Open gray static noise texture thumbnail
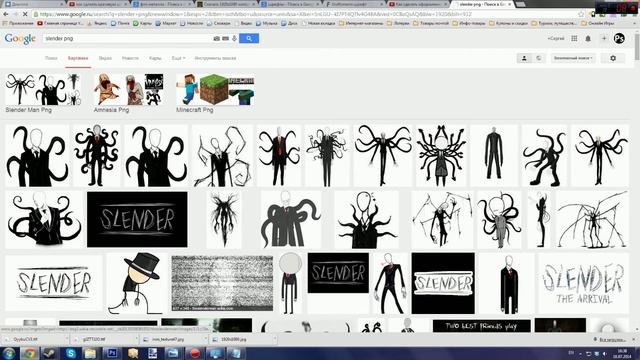The image size is (640, 360). click(222, 283)
